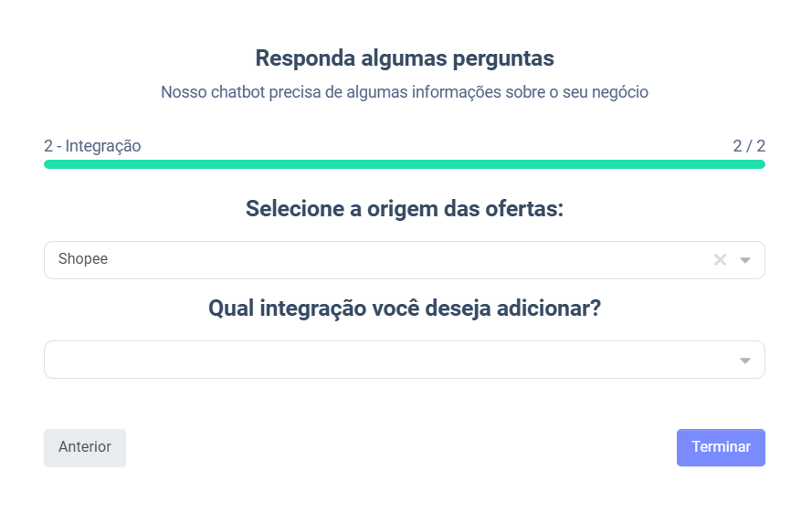This screenshot has width=812, height=512.
Task: Open the integration dropdown arrow
Action: [x=745, y=360]
